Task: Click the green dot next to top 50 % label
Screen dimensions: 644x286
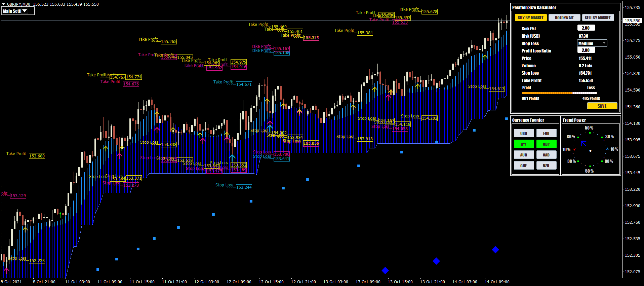Action: (x=590, y=133)
